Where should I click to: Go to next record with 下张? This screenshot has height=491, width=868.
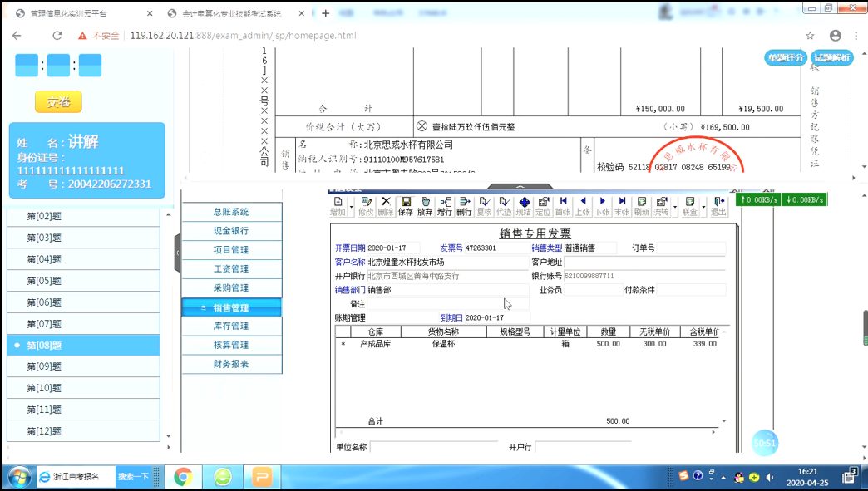(x=602, y=206)
